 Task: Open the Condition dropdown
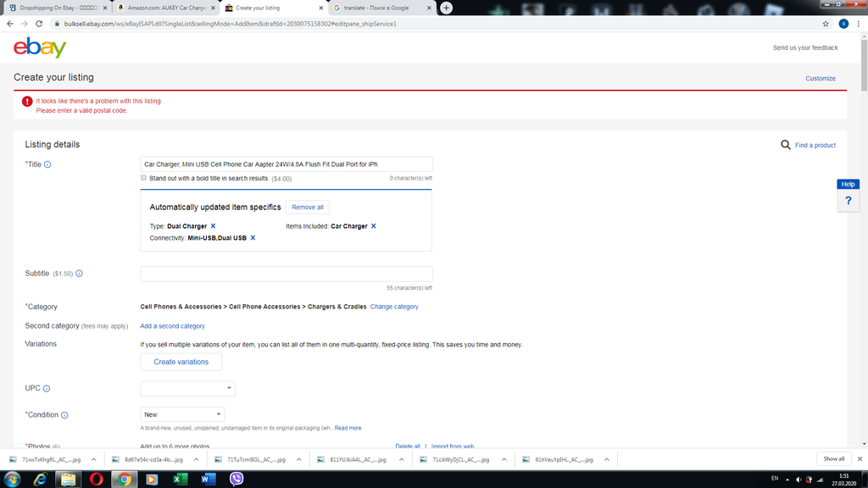tap(182, 414)
